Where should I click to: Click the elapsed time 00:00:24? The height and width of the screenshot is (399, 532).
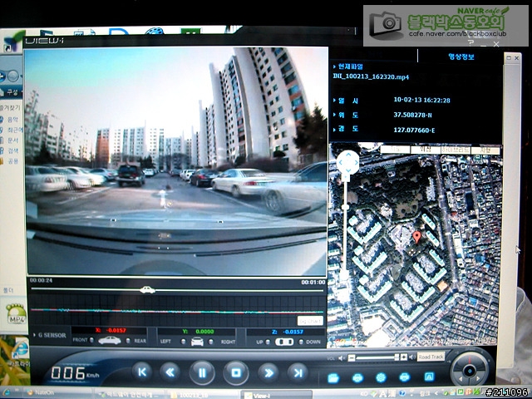[41, 280]
